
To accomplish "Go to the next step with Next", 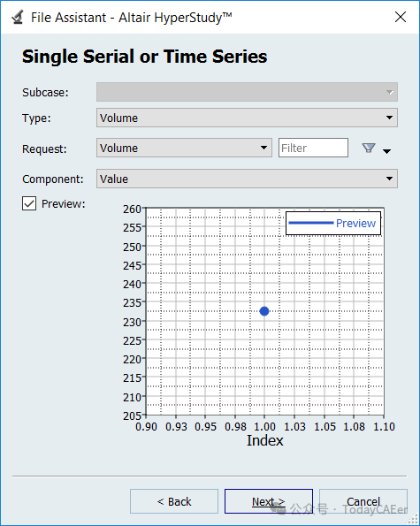I will (x=269, y=501).
